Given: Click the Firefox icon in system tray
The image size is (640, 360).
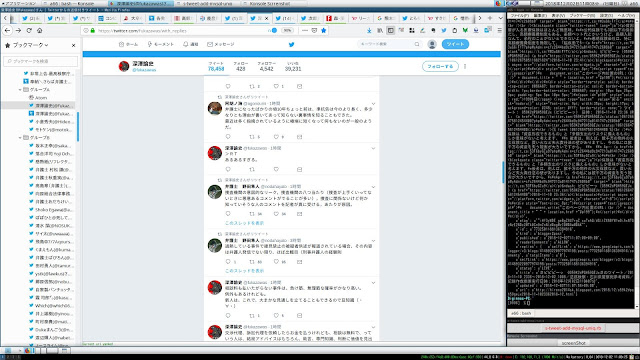Looking at the screenshot, I should pos(498,3).
